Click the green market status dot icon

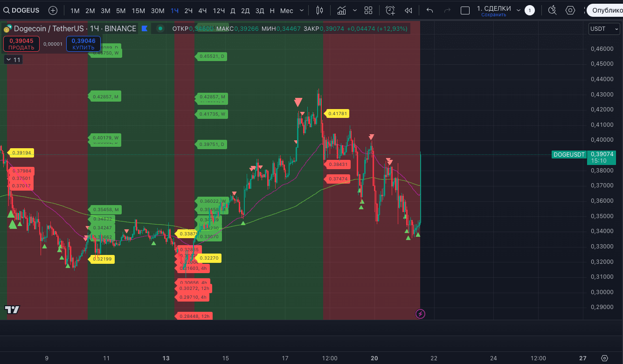pos(160,28)
